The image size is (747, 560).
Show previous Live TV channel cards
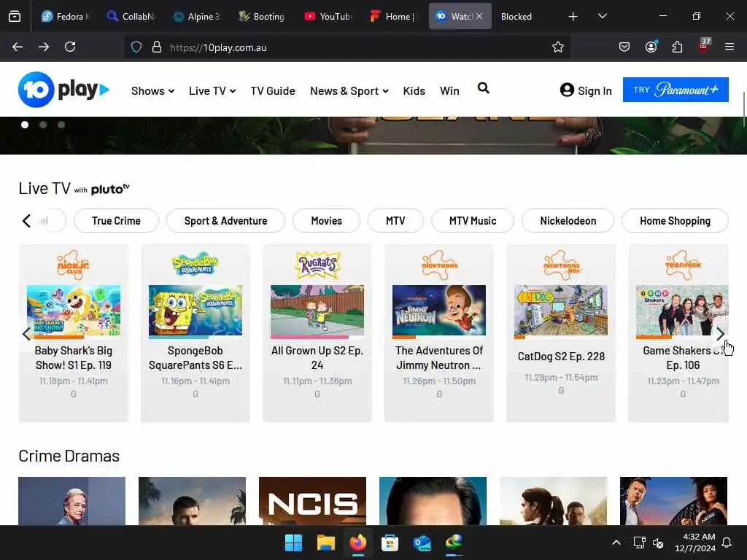pos(26,334)
